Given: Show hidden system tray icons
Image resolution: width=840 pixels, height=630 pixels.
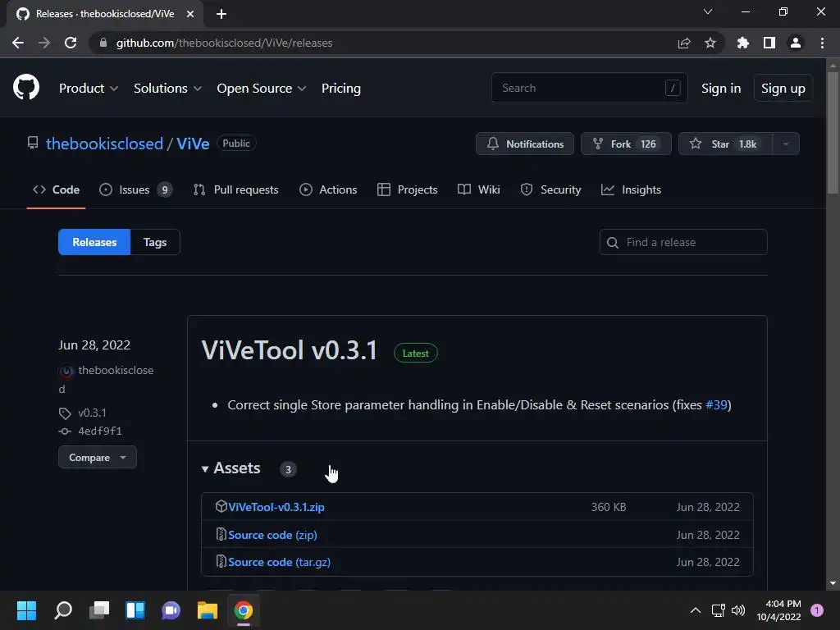Looking at the screenshot, I should point(696,610).
